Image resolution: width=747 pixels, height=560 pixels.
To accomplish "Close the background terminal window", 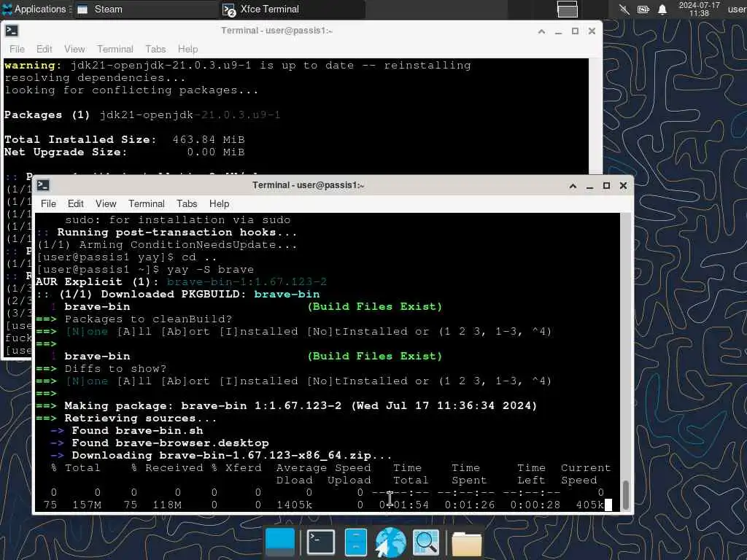I will pyautogui.click(x=592, y=31).
